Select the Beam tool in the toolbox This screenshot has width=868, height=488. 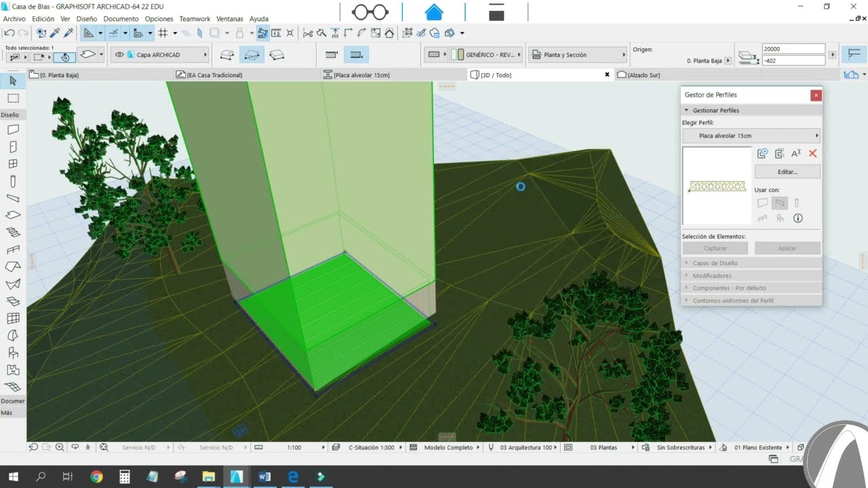[x=13, y=198]
